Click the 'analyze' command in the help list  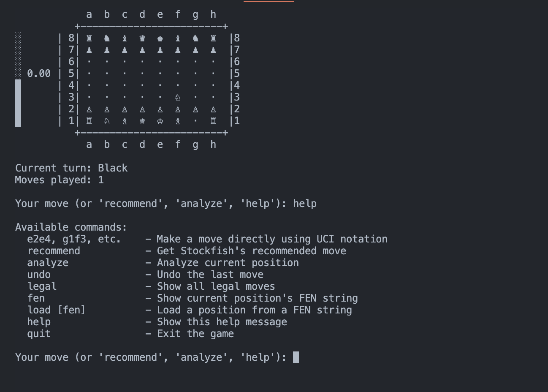(x=48, y=263)
